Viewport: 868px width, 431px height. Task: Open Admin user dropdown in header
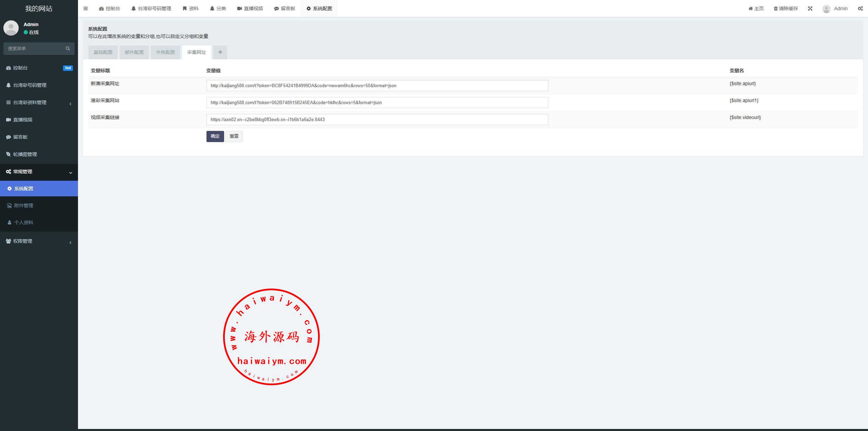tap(835, 8)
